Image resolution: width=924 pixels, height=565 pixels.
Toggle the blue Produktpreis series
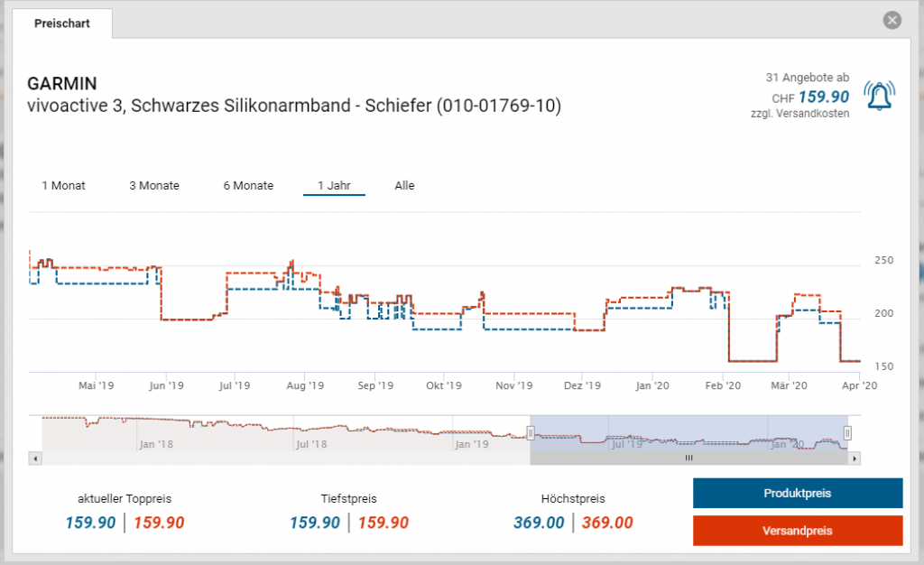click(797, 494)
